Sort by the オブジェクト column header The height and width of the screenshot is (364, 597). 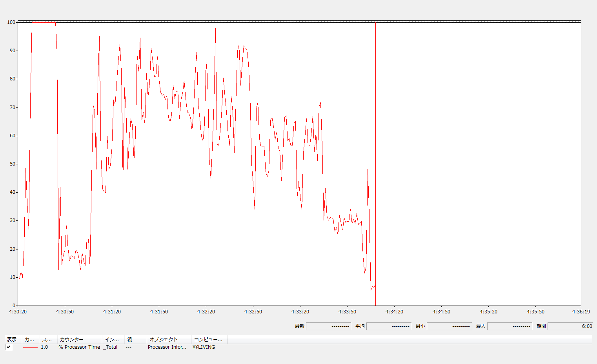(169, 339)
